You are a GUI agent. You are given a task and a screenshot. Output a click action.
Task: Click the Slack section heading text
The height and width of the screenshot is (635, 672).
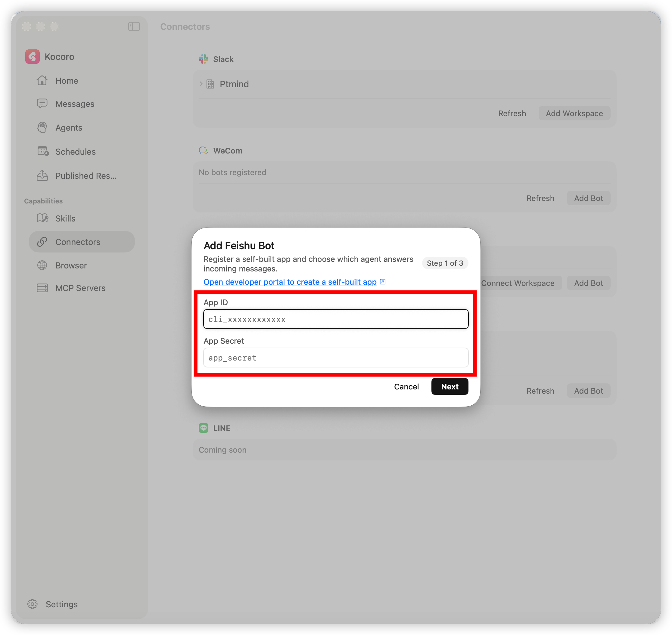click(x=223, y=59)
